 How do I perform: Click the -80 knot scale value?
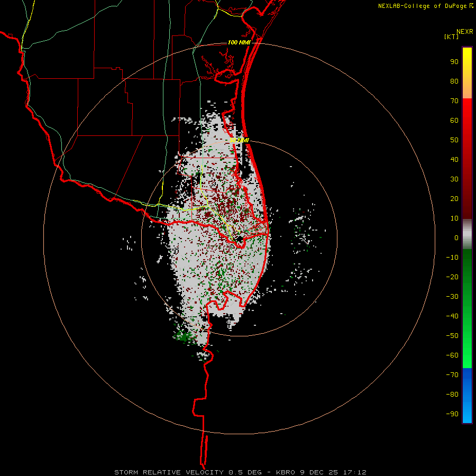click(452, 395)
